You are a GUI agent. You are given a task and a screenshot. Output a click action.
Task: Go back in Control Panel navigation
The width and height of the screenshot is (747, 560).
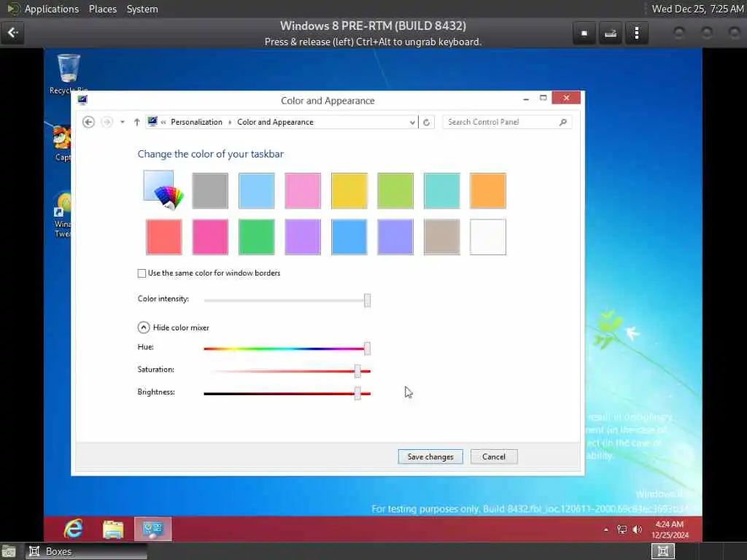pyautogui.click(x=88, y=122)
